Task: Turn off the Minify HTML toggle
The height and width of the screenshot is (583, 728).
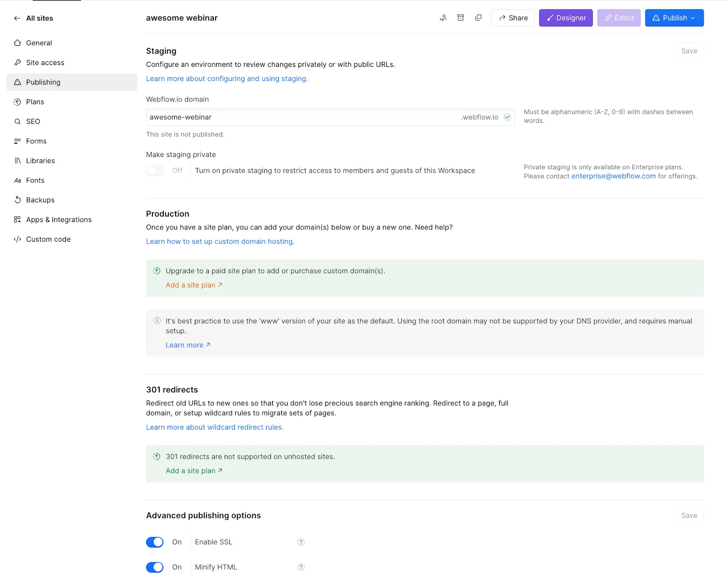Action: click(155, 567)
